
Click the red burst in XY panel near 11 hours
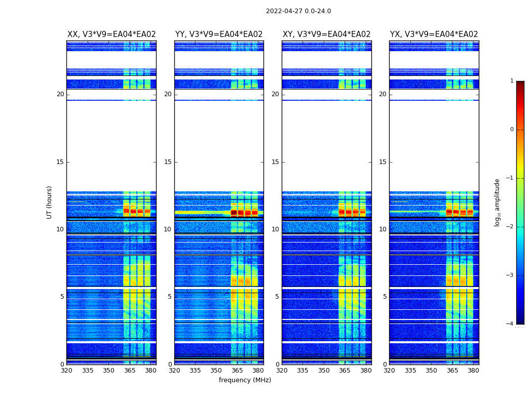pos(352,212)
